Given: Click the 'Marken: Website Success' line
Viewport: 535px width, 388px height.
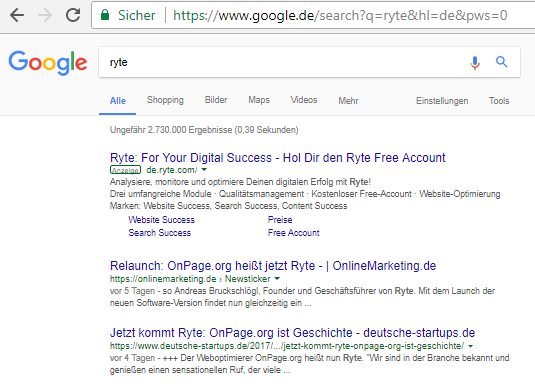Looking at the screenshot, I should (x=229, y=206).
